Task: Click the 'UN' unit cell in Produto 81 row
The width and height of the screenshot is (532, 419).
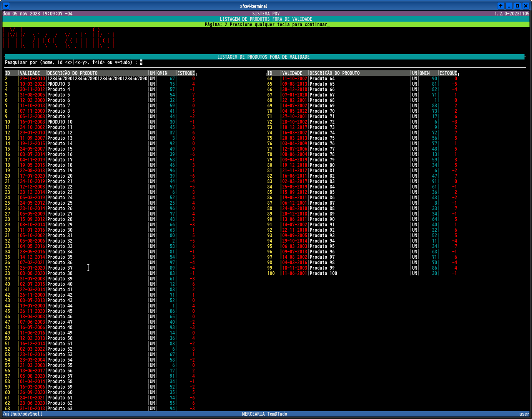Action: tap(415, 171)
